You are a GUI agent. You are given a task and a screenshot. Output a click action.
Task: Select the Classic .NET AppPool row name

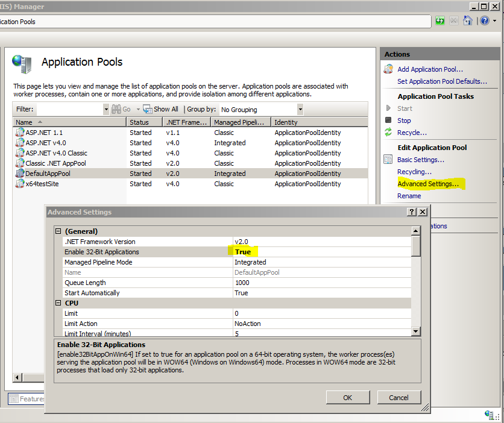click(56, 163)
